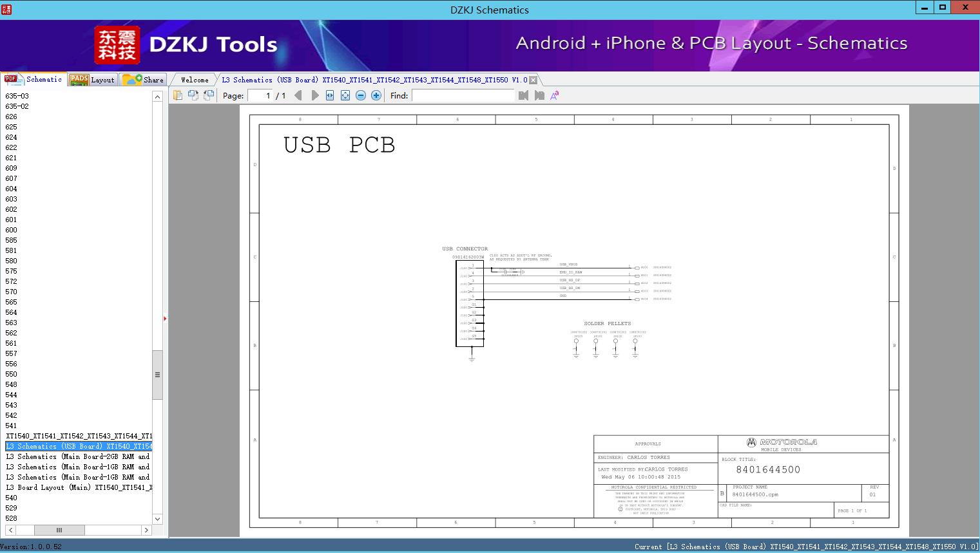Click the horizontal scrollbar thumb in tree panel
The height and width of the screenshot is (553, 980).
point(59,530)
